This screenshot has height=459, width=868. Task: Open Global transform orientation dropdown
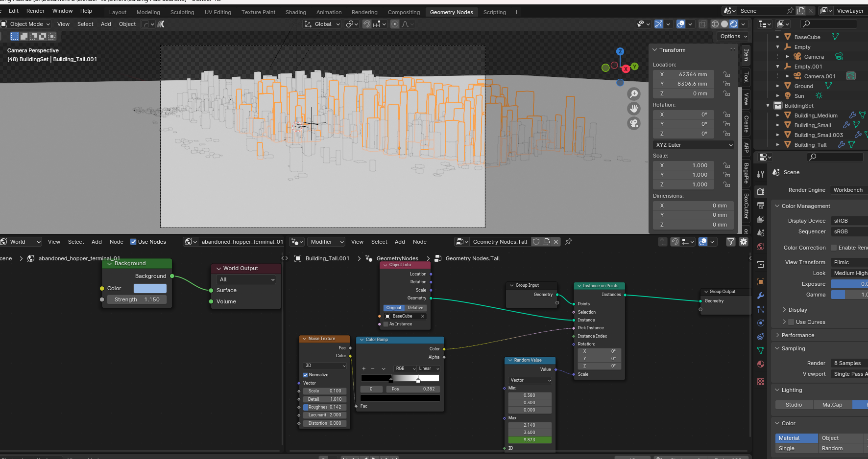(x=322, y=24)
